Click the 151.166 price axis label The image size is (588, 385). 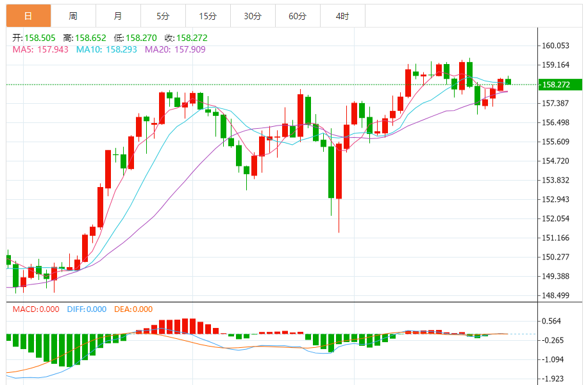[x=556, y=238]
